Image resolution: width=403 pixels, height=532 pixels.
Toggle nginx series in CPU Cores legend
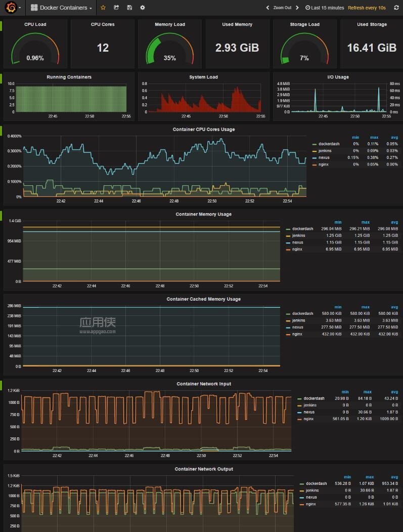pos(323,164)
